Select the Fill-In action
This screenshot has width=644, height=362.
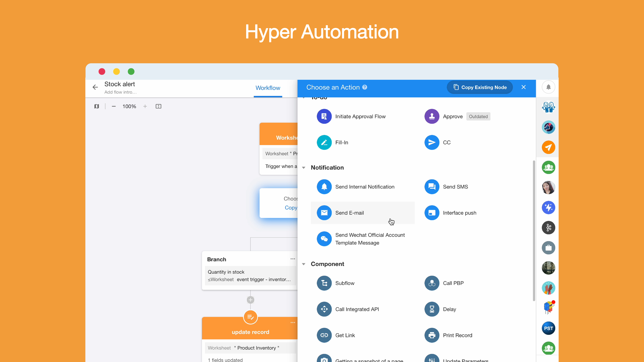point(341,142)
